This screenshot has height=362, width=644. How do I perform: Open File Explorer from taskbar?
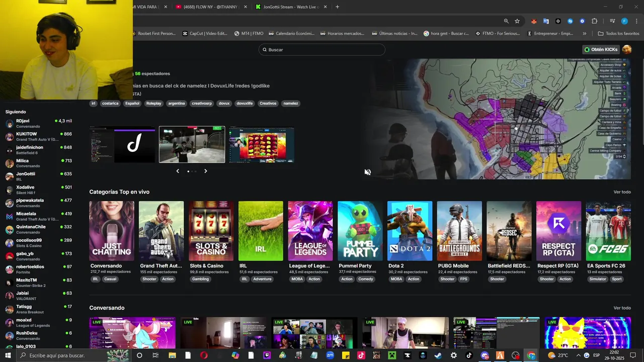tap(172, 355)
